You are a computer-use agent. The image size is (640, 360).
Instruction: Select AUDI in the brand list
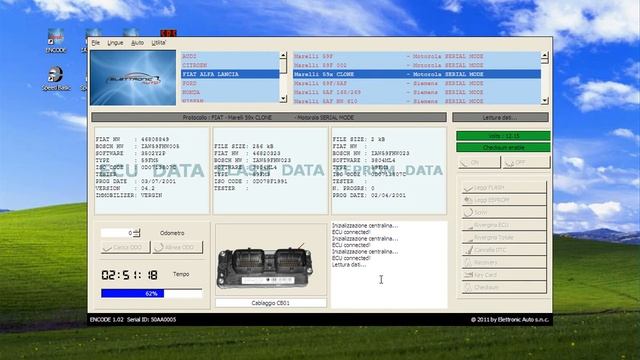click(230, 56)
